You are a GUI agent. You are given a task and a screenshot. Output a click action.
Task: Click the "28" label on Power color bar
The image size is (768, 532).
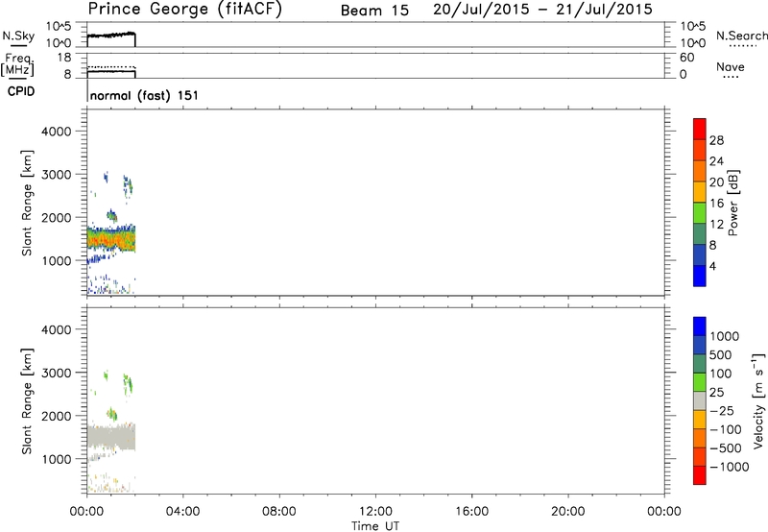click(x=716, y=140)
